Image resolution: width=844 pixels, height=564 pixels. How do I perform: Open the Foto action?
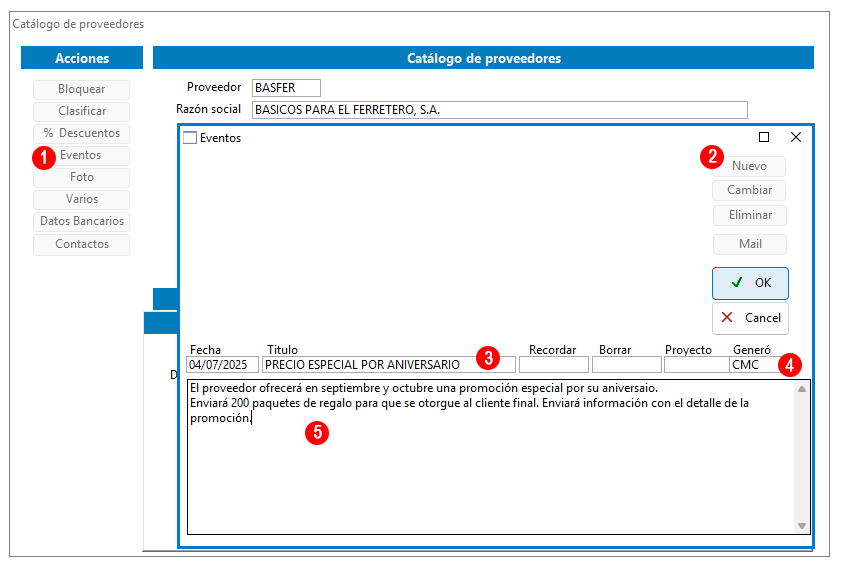pyautogui.click(x=81, y=177)
